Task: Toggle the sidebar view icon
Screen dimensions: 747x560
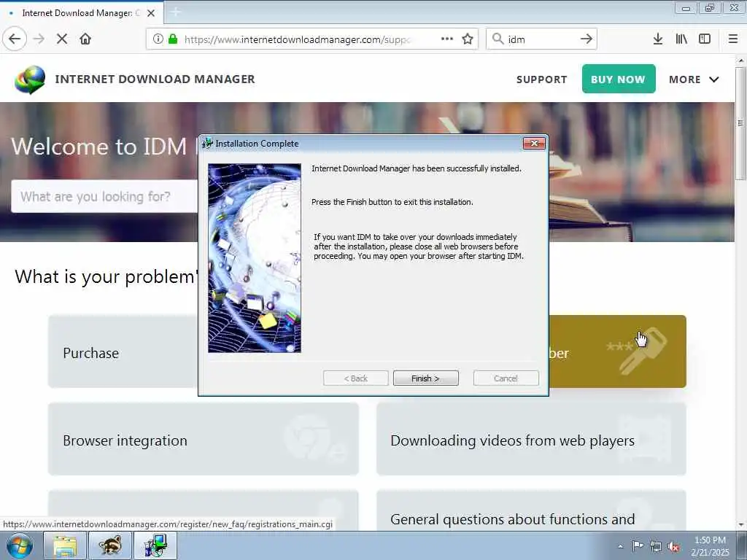Action: [705, 39]
